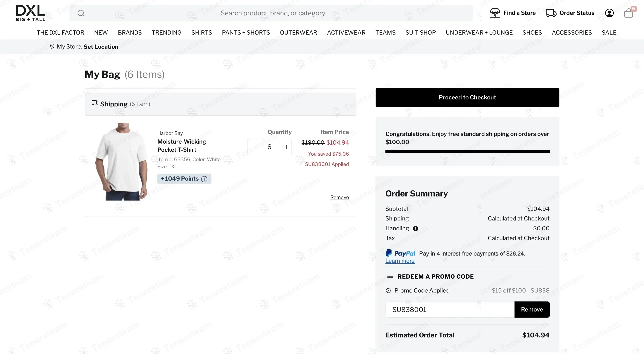The height and width of the screenshot is (354, 644).
Task: Decrease quantity with minus button
Action: pyautogui.click(x=252, y=147)
